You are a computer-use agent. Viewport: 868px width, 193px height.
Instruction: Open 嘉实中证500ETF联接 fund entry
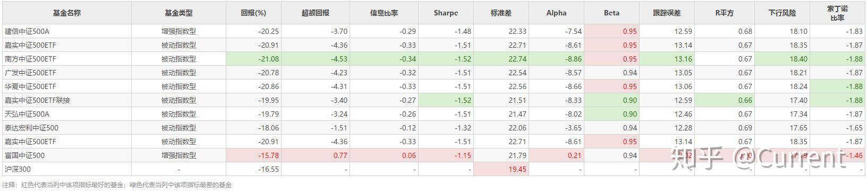pyautogui.click(x=37, y=100)
